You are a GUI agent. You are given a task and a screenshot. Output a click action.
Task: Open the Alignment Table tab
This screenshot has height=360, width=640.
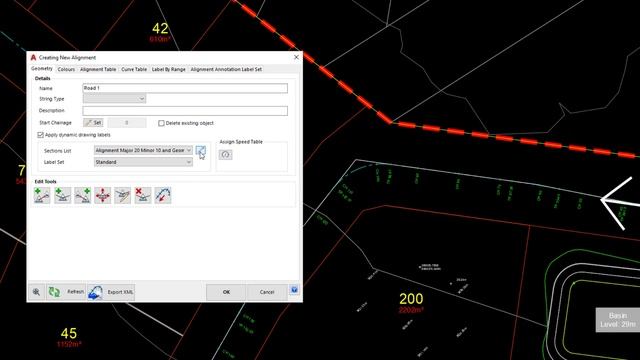tap(98, 69)
